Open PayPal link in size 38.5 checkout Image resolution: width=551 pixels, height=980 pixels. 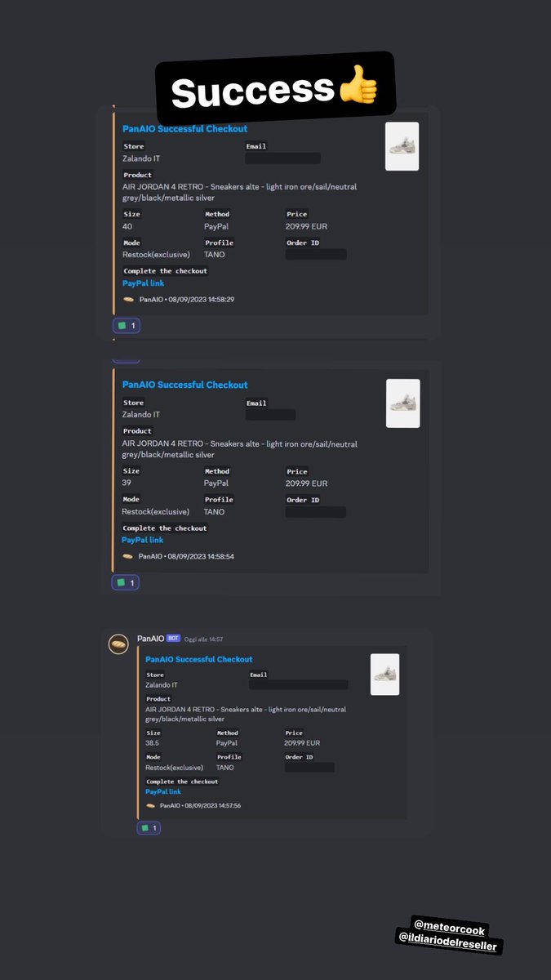click(x=163, y=791)
